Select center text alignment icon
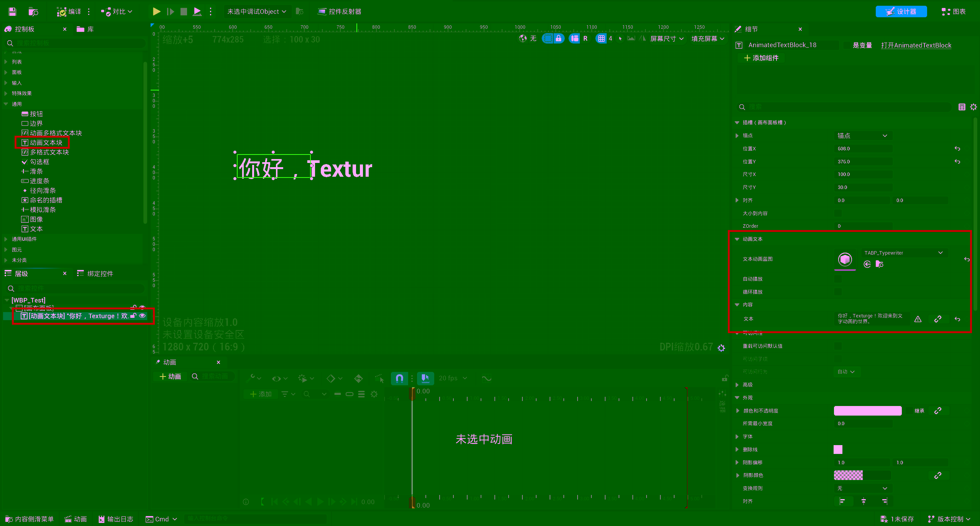980x526 pixels. (x=863, y=501)
